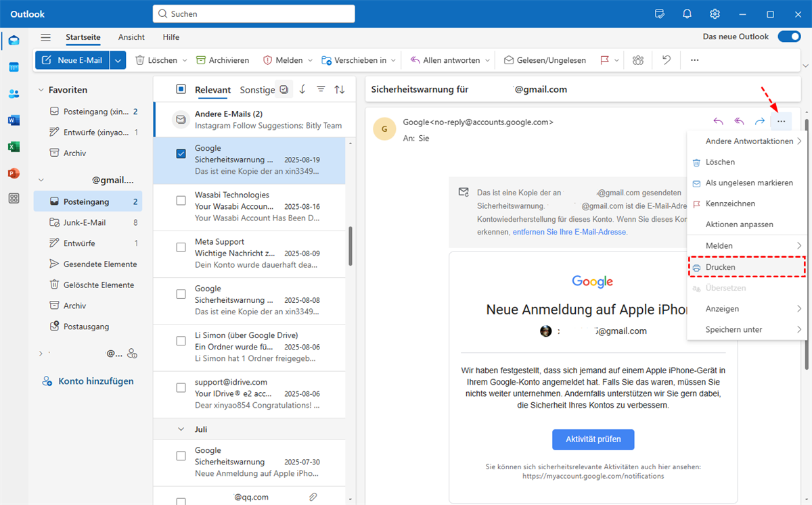Click the notifications bell icon

click(687, 14)
